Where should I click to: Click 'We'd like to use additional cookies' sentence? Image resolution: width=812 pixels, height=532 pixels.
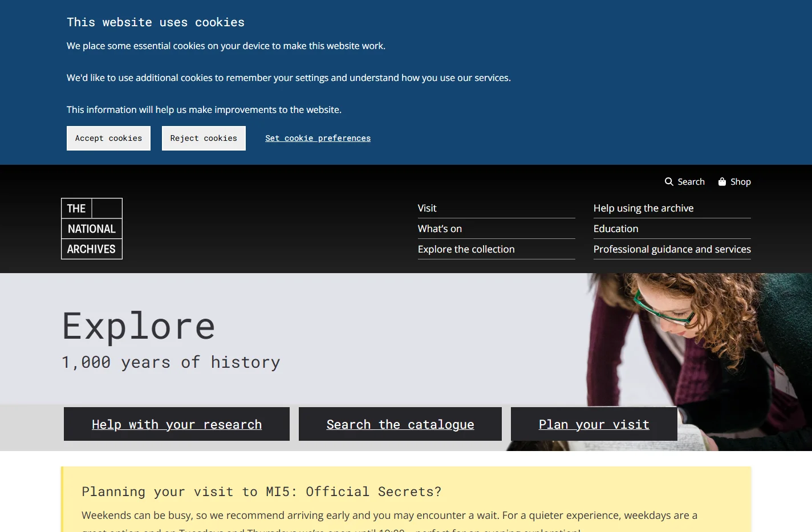(289, 78)
